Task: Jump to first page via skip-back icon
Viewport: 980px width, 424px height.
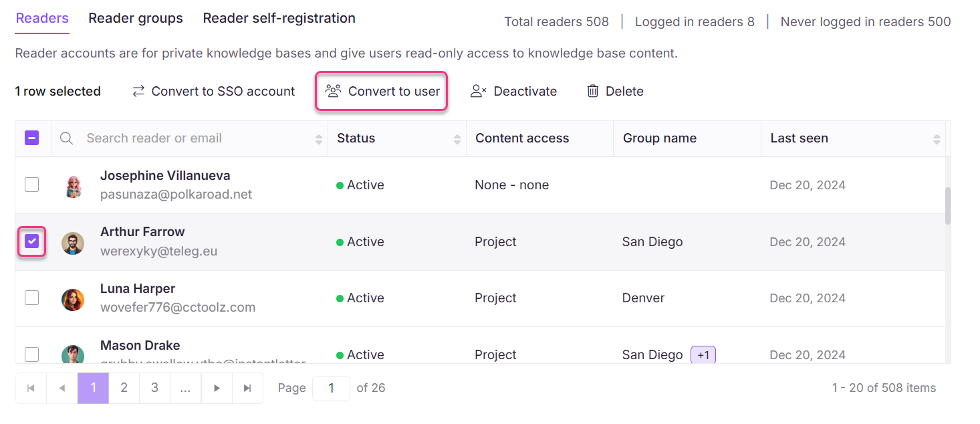Action: pyautogui.click(x=31, y=388)
